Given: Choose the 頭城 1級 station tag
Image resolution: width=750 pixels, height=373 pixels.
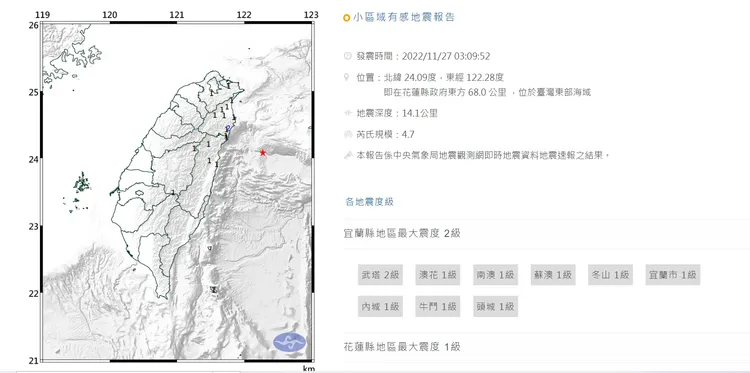Looking at the screenshot, I should [496, 307].
